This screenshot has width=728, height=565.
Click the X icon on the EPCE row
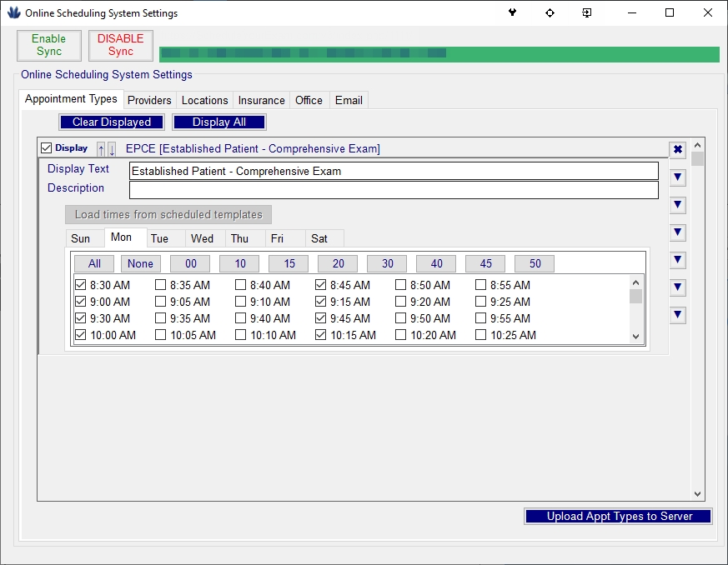tap(678, 150)
